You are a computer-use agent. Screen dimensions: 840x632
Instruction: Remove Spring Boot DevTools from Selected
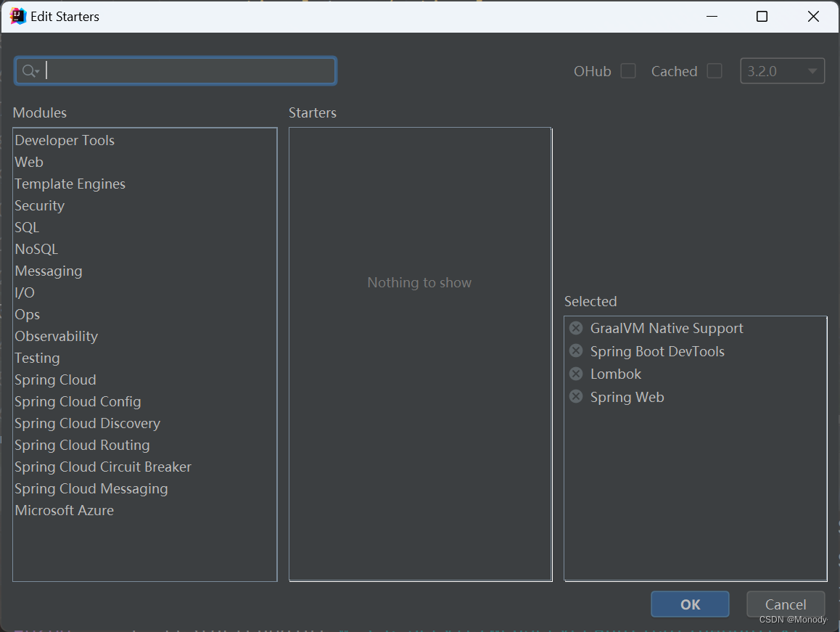576,351
